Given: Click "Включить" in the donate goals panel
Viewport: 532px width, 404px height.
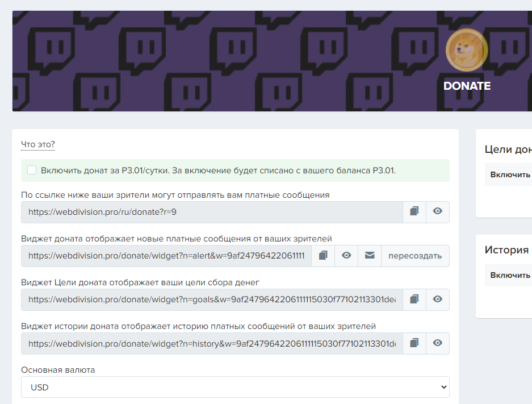Looking at the screenshot, I should pyautogui.click(x=510, y=174).
